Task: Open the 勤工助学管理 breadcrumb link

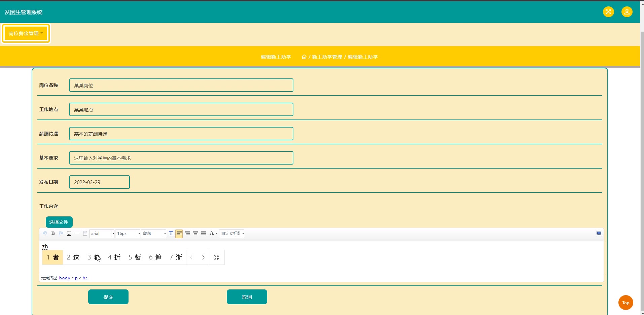Action: [x=327, y=57]
